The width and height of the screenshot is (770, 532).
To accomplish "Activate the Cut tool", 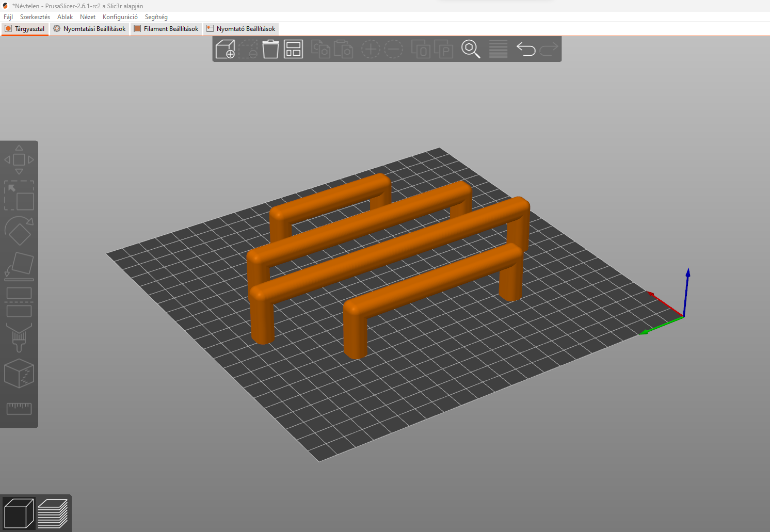I will [x=19, y=302].
